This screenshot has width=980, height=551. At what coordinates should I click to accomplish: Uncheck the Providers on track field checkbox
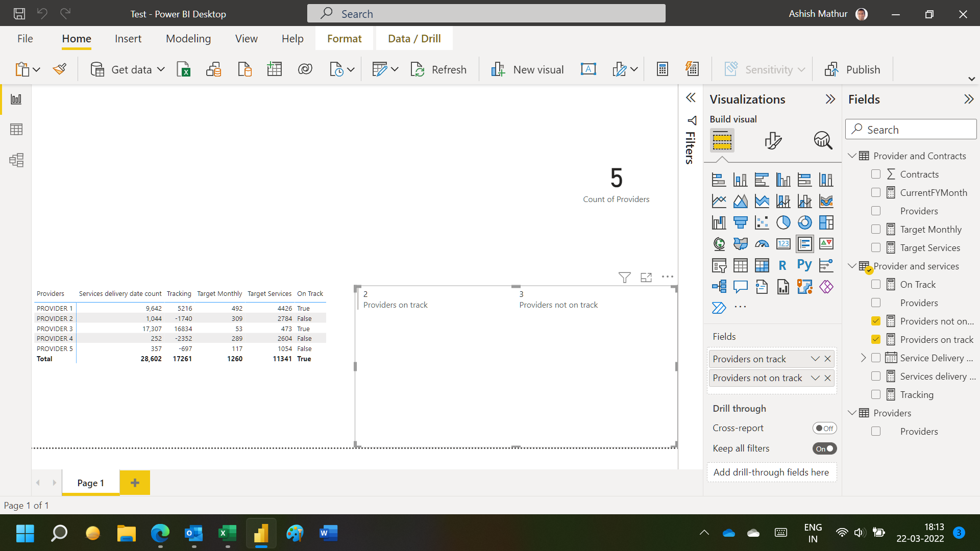pos(876,339)
